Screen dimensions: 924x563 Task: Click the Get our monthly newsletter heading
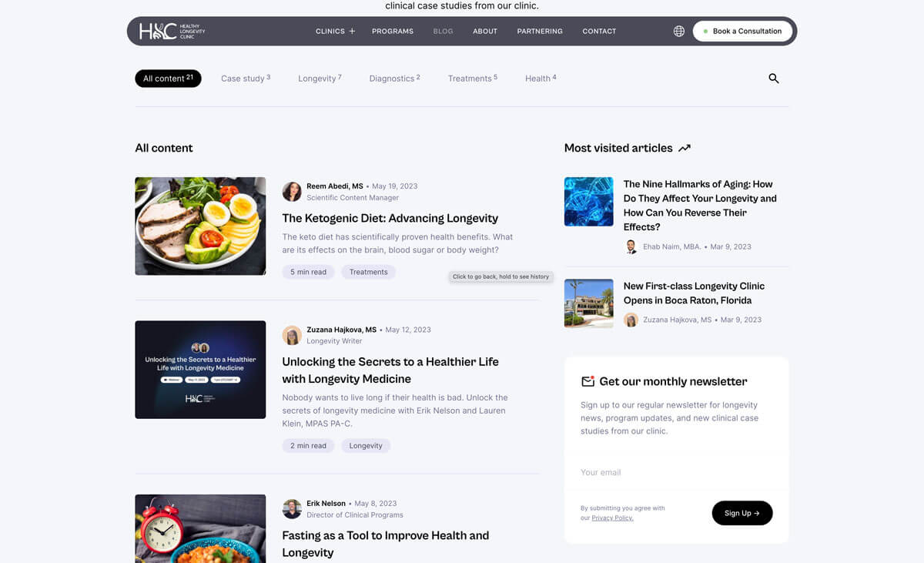pyautogui.click(x=673, y=381)
